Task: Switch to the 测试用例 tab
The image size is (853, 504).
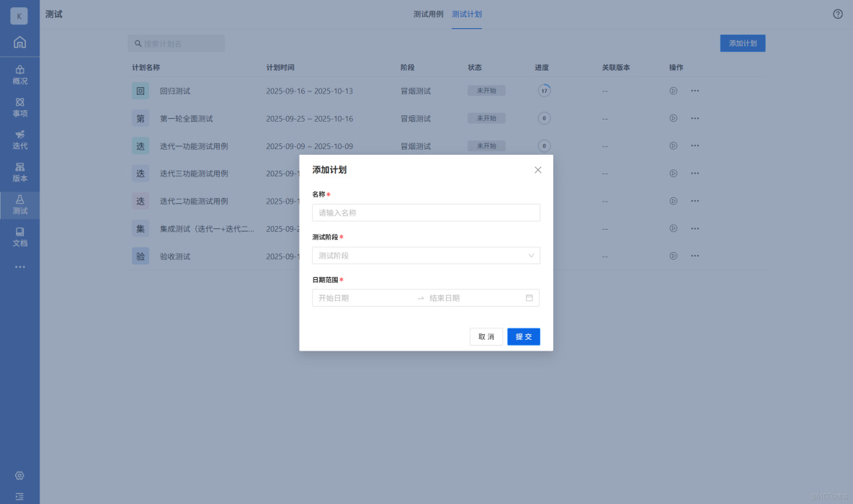Action: 428,14
